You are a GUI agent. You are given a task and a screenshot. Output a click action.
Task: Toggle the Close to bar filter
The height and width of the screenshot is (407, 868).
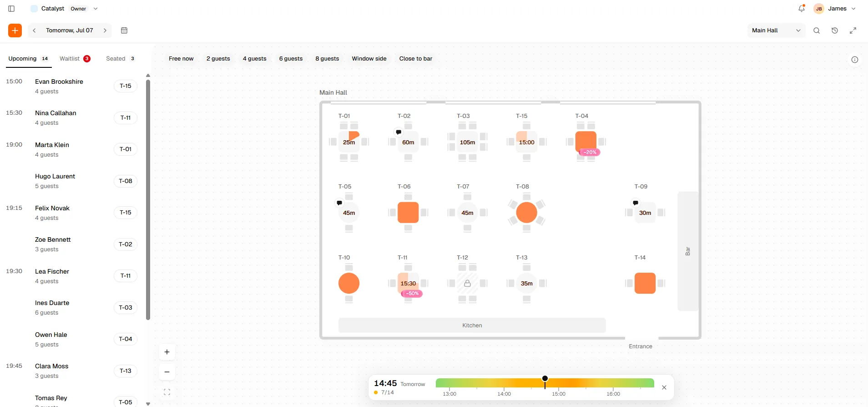[416, 59]
